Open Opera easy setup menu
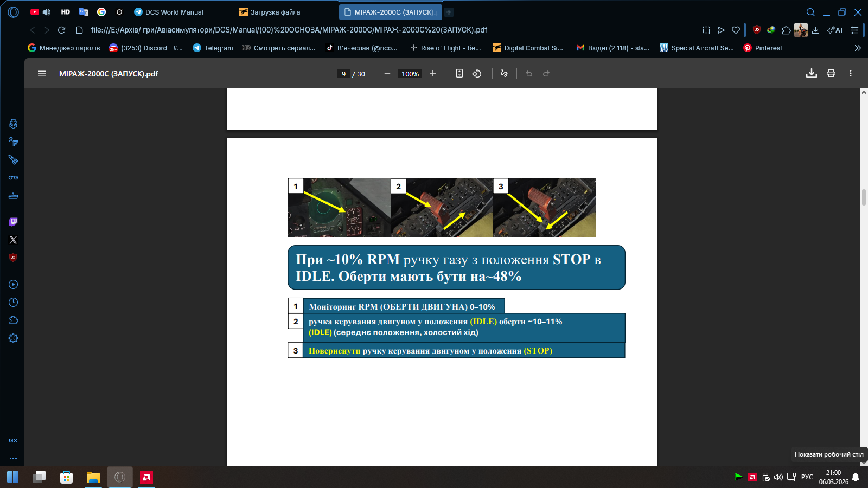Image resolution: width=868 pixels, height=488 pixels. pyautogui.click(x=854, y=30)
